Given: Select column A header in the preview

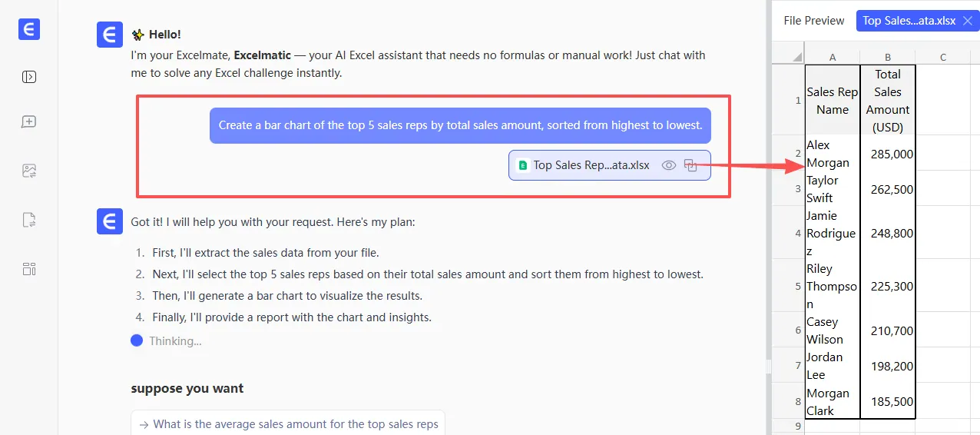Looking at the screenshot, I should 833,58.
